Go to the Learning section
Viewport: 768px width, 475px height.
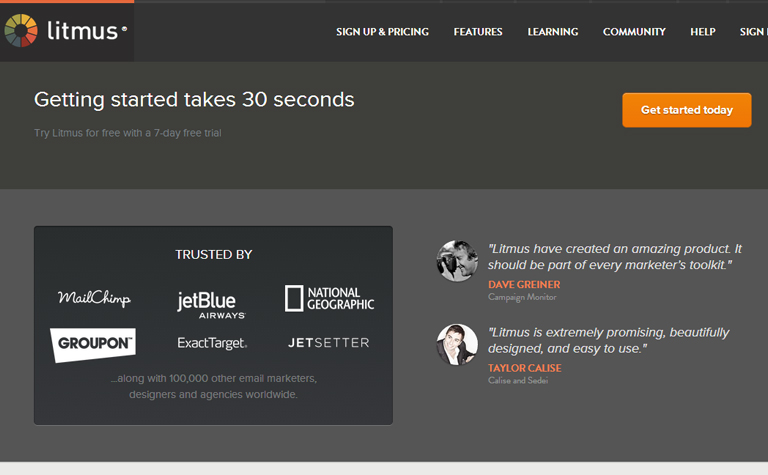click(553, 32)
